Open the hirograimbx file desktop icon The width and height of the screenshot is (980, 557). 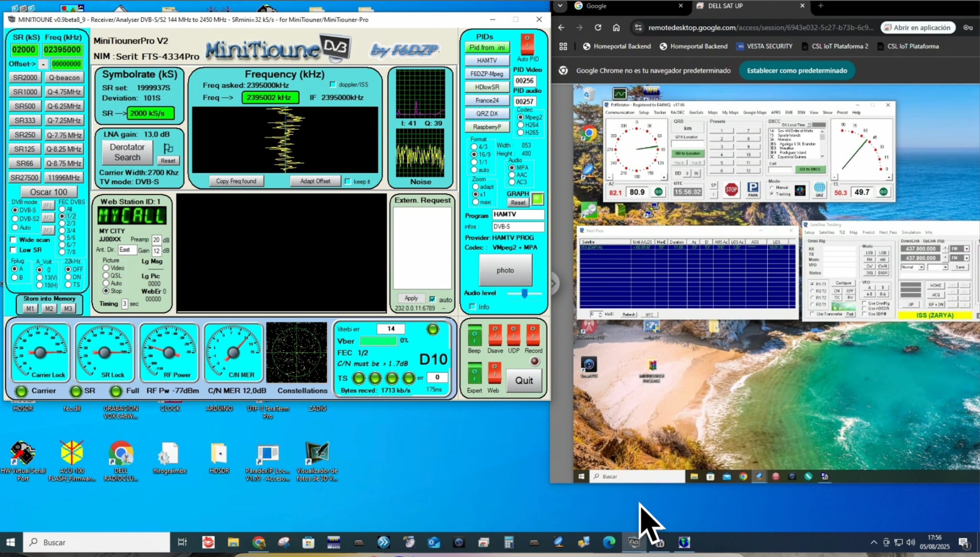pyautogui.click(x=169, y=458)
